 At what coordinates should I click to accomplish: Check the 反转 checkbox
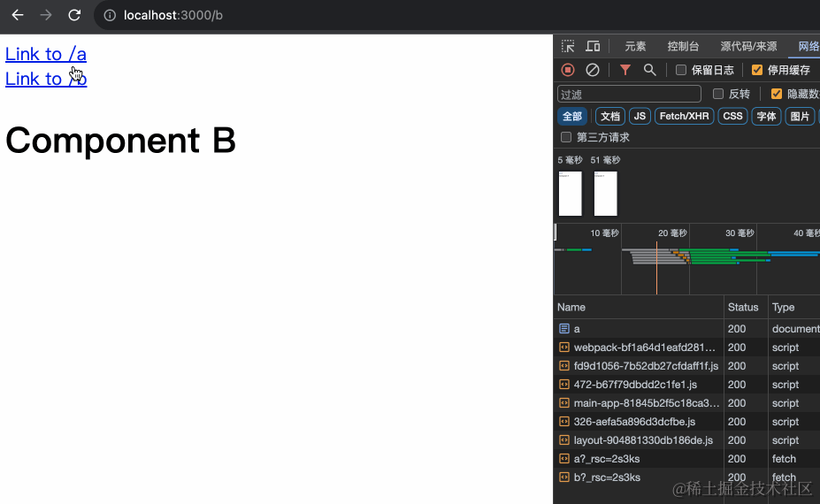(718, 94)
